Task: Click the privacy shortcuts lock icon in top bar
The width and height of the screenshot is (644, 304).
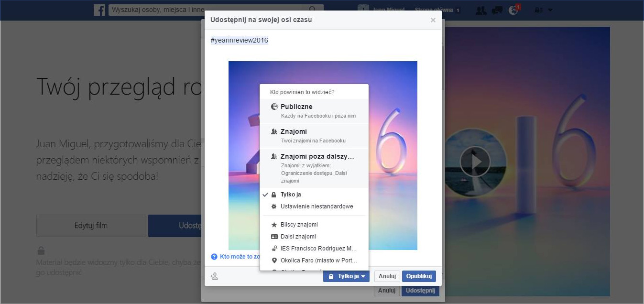Action: (538, 10)
